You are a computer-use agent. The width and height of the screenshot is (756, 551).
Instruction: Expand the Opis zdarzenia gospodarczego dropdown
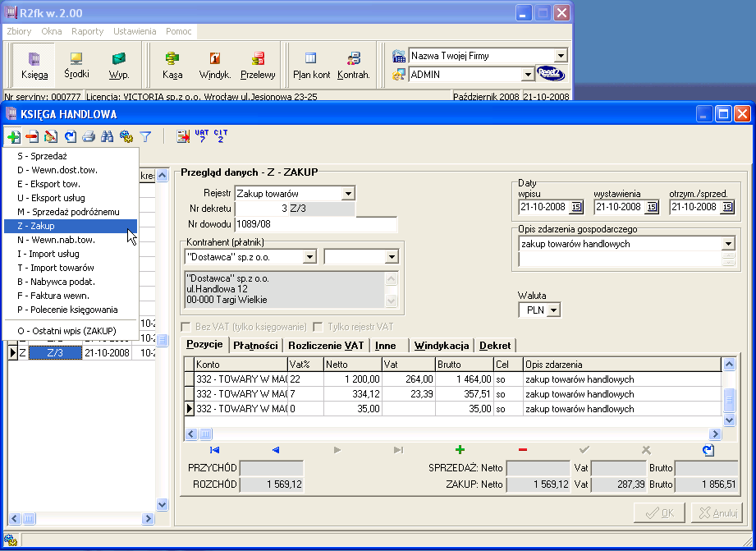pyautogui.click(x=729, y=244)
